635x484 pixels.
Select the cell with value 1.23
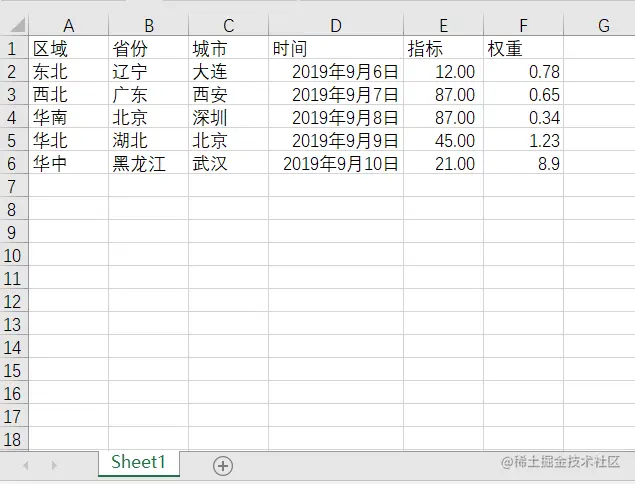tap(523, 141)
